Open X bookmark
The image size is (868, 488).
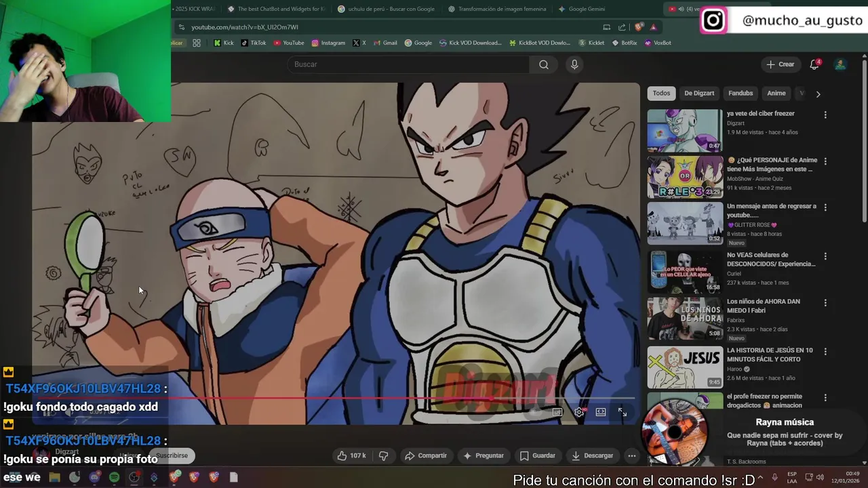pos(359,43)
